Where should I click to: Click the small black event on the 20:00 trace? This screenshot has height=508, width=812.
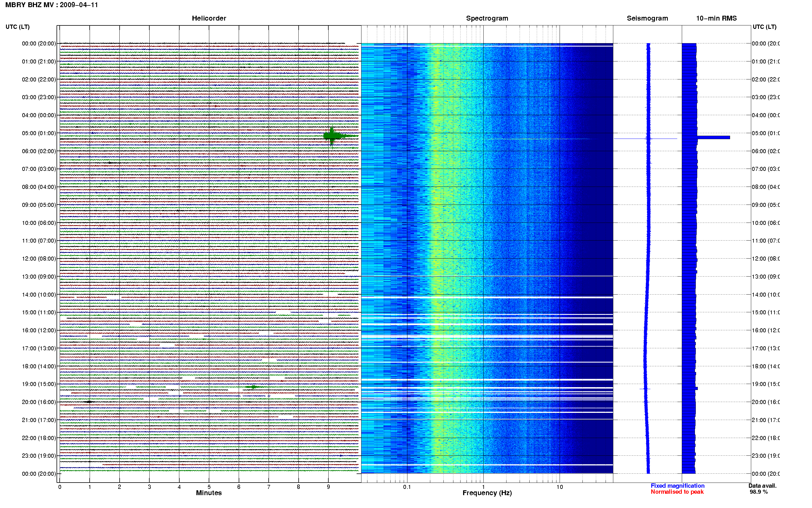(x=89, y=402)
